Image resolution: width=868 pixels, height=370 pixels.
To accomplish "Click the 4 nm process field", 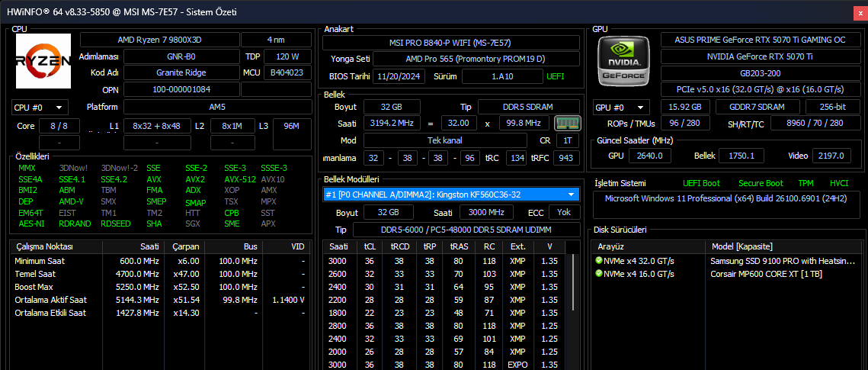I will click(x=276, y=40).
